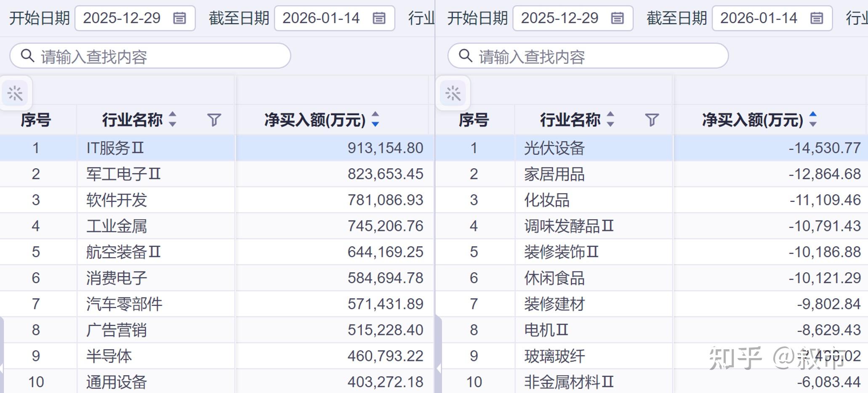Click the loading spinner icon above right table

pos(453,93)
